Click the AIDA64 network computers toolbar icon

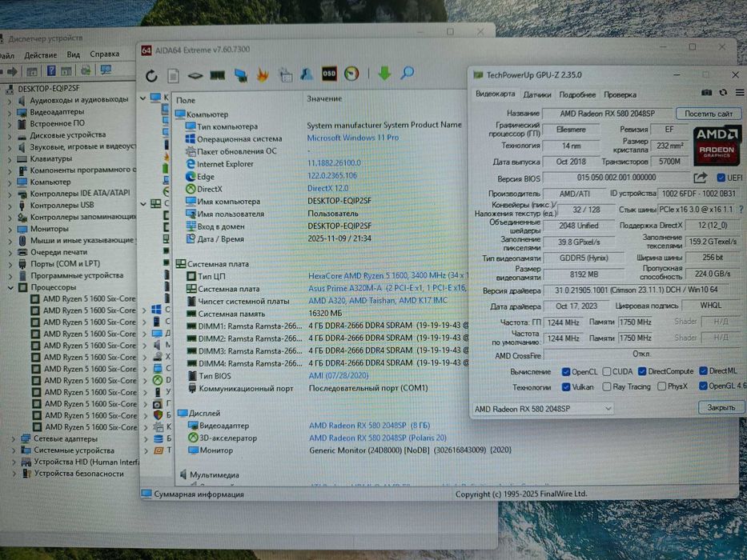240,75
